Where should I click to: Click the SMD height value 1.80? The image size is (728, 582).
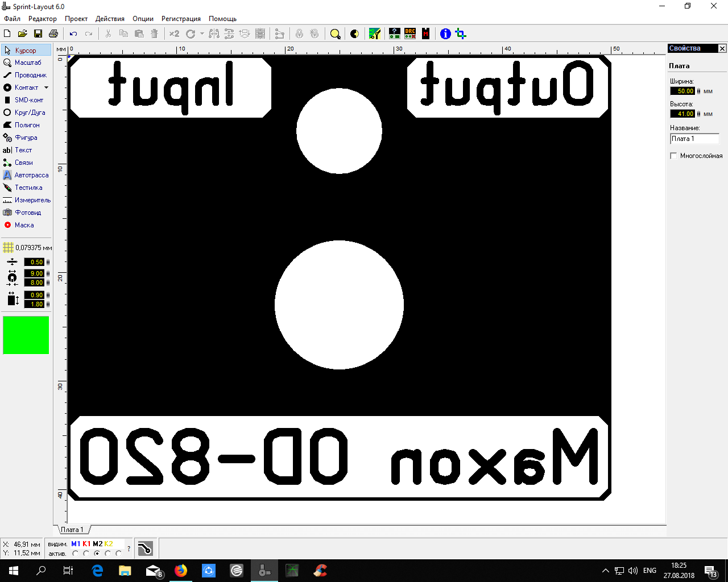tap(34, 304)
